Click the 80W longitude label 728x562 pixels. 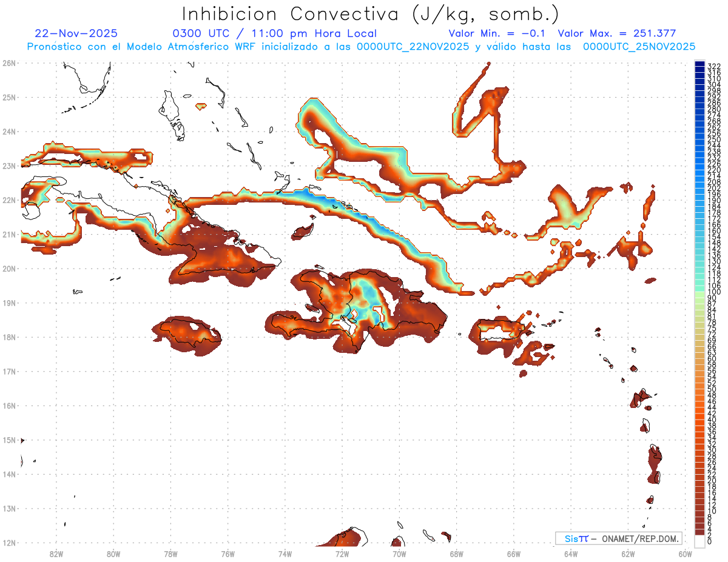tap(113, 554)
